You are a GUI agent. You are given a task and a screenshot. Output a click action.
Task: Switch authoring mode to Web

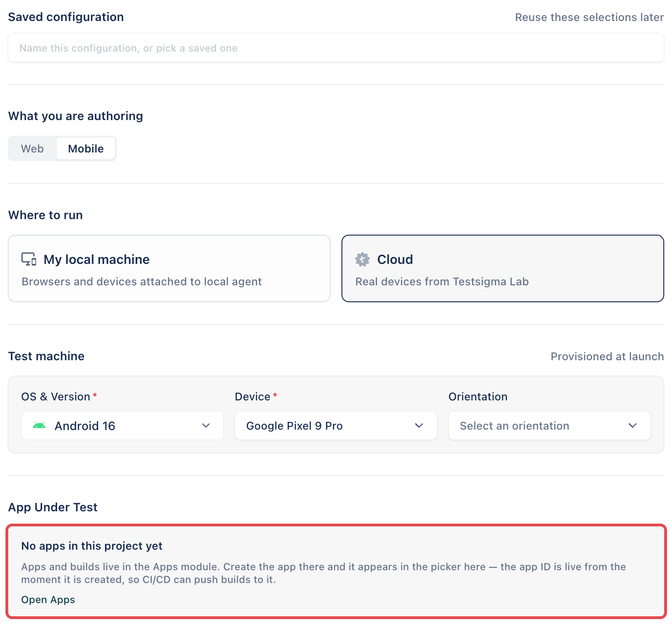click(x=32, y=149)
